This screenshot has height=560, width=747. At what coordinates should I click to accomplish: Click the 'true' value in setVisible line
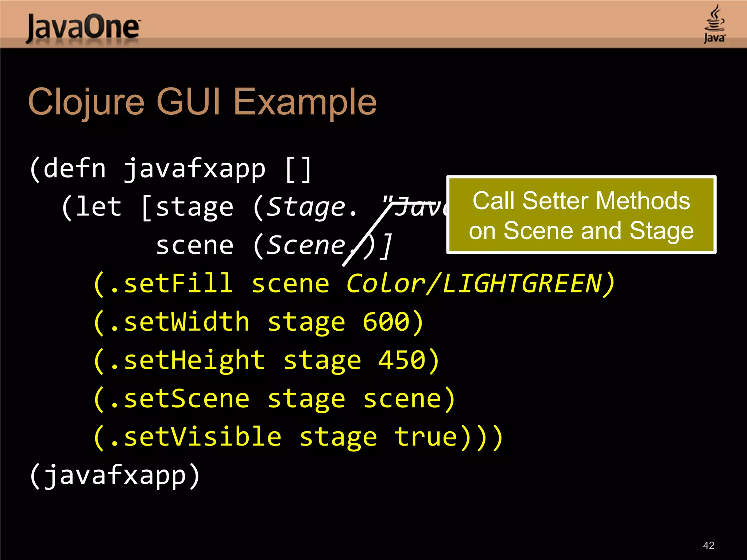click(x=426, y=437)
